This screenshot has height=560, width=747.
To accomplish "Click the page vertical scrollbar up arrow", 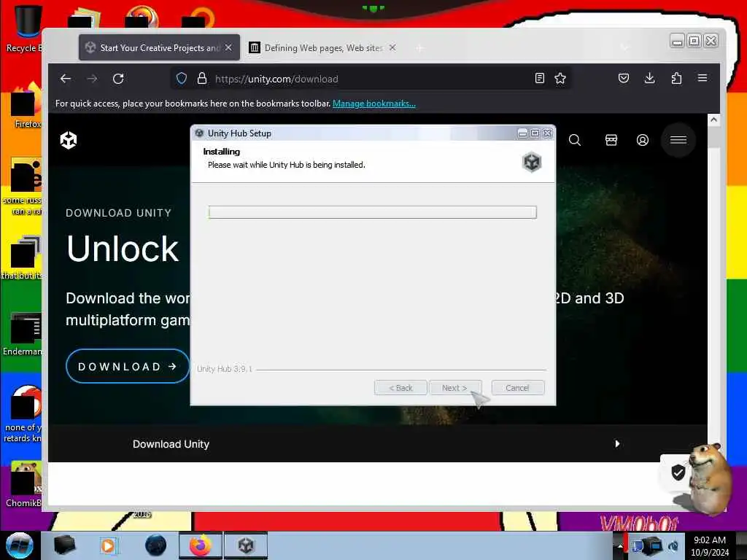I will (x=713, y=120).
